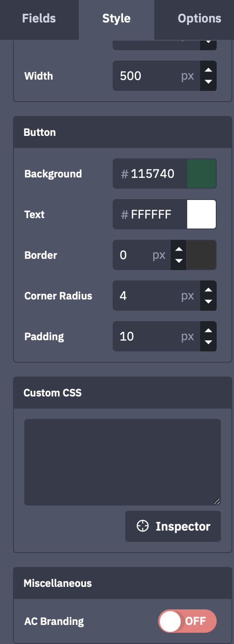Click inside the Custom CSS text area
The width and height of the screenshot is (234, 644).
coord(123,462)
